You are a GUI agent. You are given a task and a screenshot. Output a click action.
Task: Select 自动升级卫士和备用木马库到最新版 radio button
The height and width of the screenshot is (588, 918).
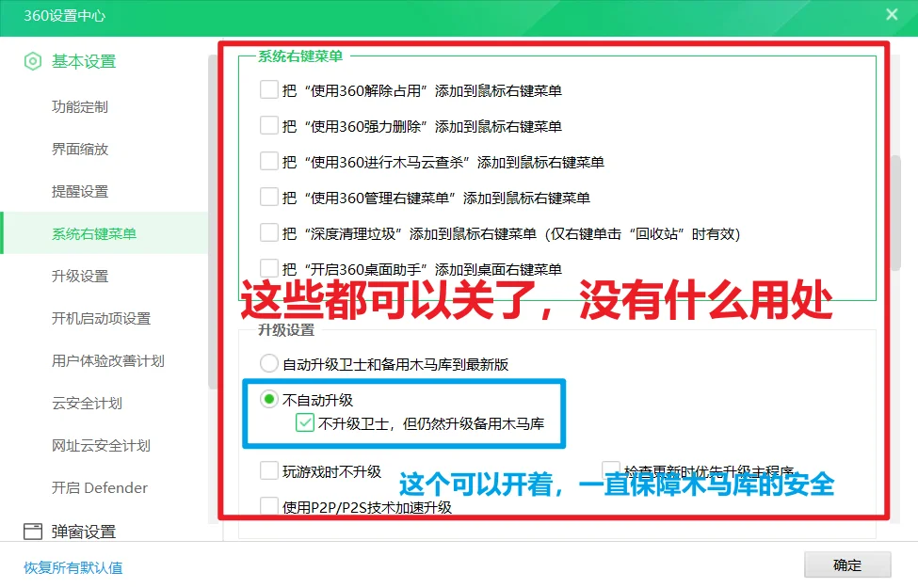coord(268,363)
